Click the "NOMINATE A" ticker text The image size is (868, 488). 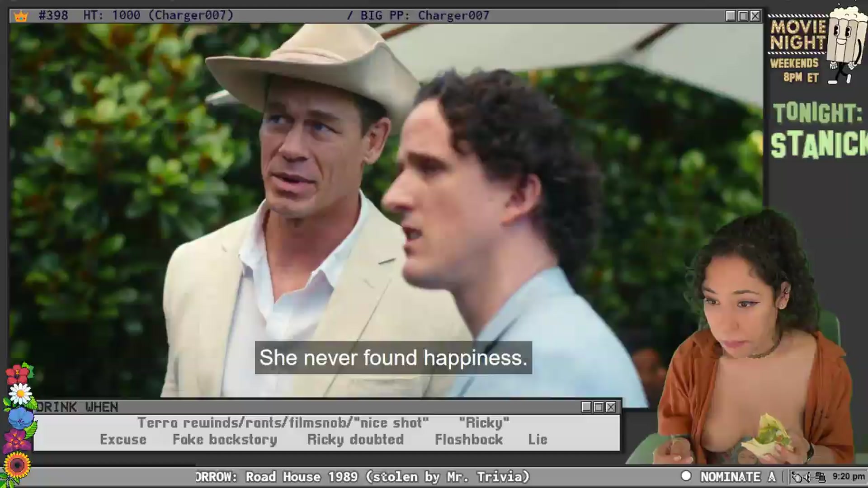click(x=738, y=477)
